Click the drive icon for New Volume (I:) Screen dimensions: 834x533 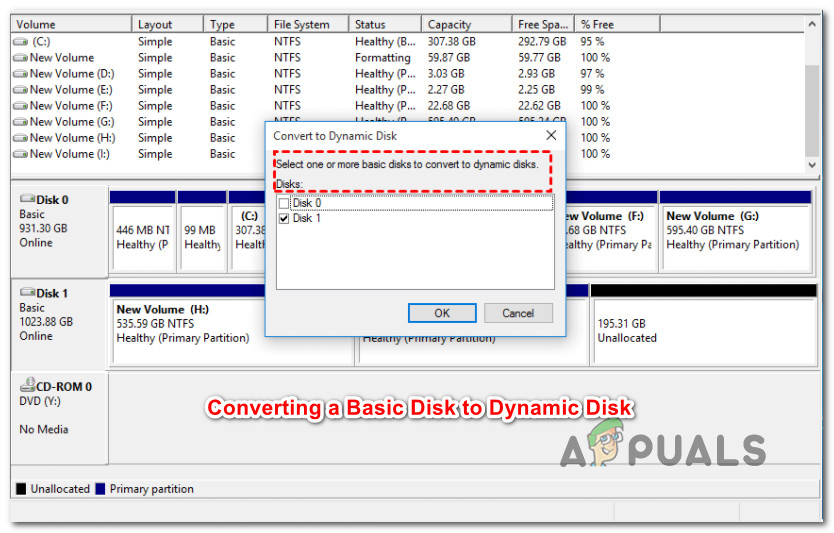pos(21,154)
